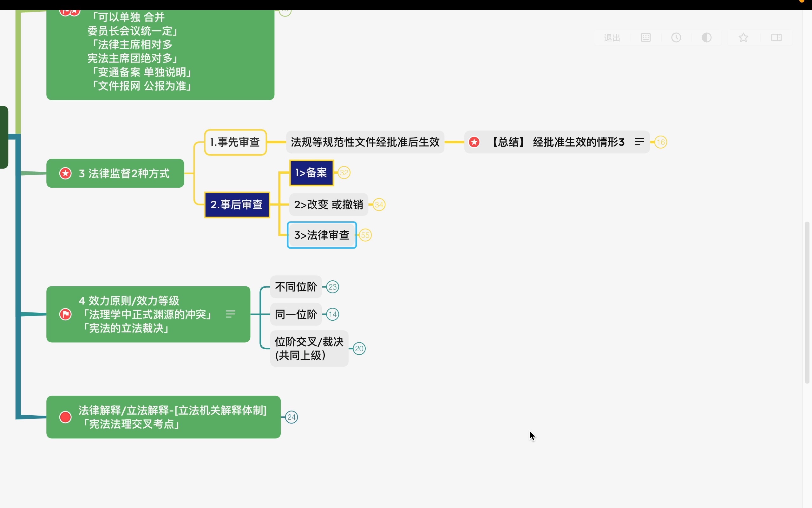
Task: Expand the 23 badge next to 不同位阶
Action: (332, 287)
